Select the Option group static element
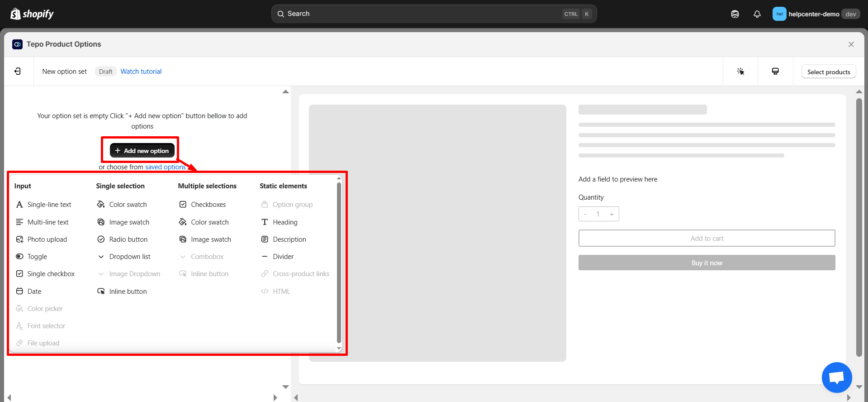Screen dimensions: 868x402 click(287, 205)
